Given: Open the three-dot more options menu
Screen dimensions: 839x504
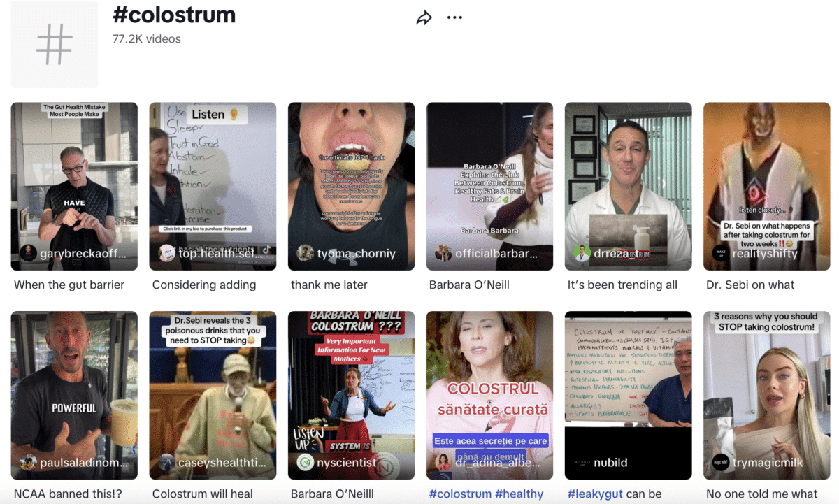Looking at the screenshot, I should 454,18.
